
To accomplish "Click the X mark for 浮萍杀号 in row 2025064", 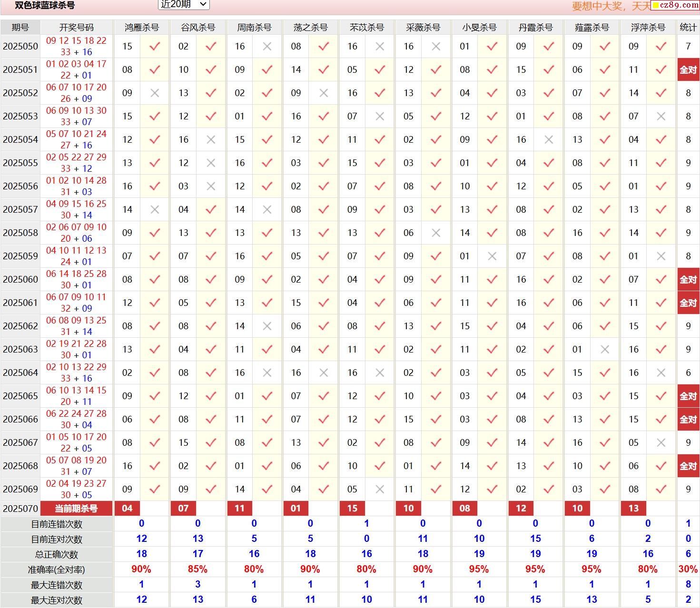I will click(661, 373).
